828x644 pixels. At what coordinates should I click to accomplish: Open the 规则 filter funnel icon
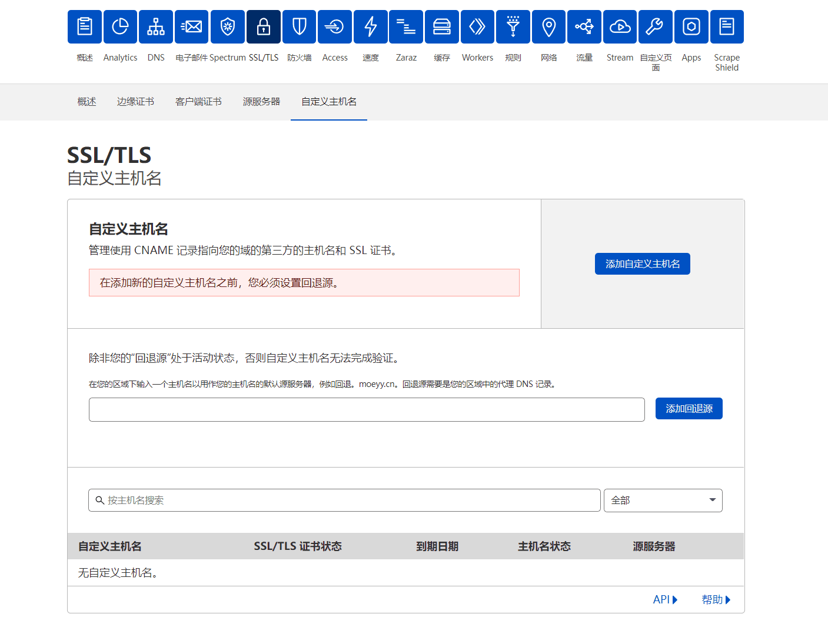pos(513,27)
